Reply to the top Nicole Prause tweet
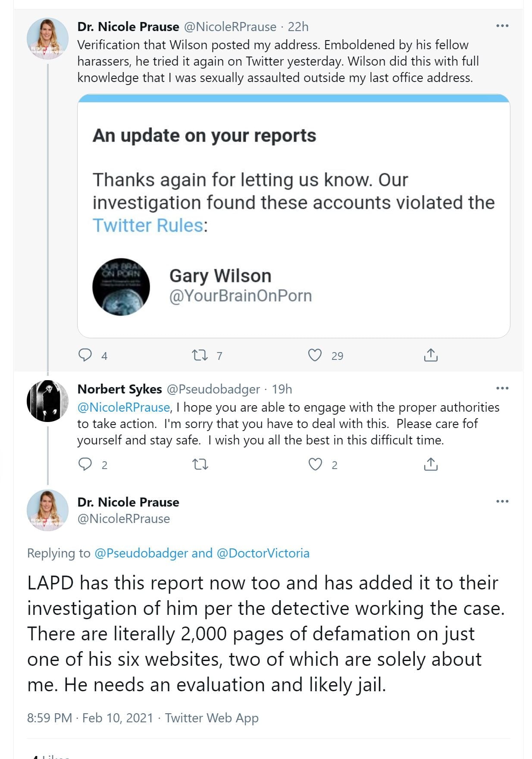 pos(85,355)
